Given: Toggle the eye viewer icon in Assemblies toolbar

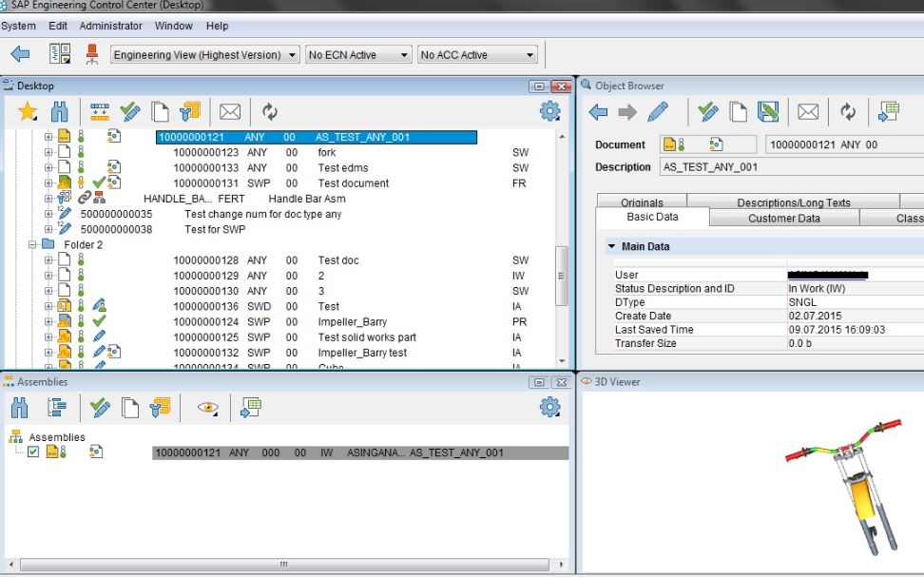Looking at the screenshot, I should point(208,407).
